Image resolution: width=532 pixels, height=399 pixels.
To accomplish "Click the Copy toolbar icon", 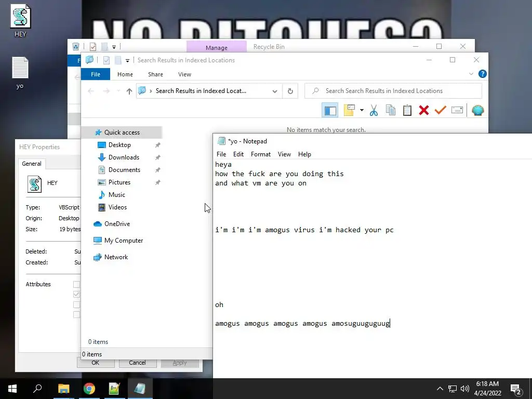I will (391, 110).
